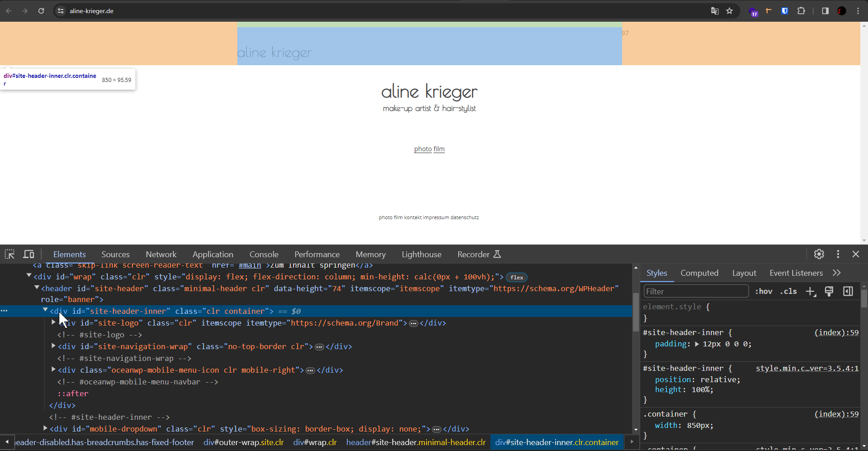Open the Computed styles tab
This screenshot has width=868, height=451.
699,273
